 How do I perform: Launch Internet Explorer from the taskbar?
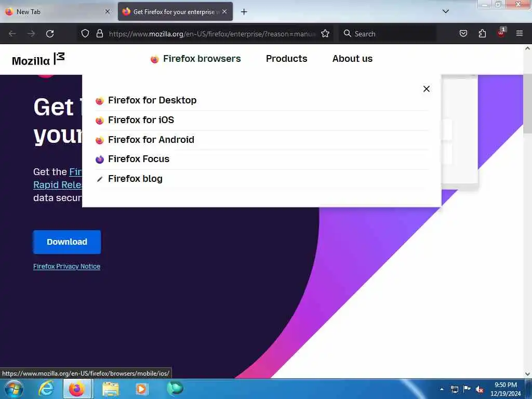point(46,389)
